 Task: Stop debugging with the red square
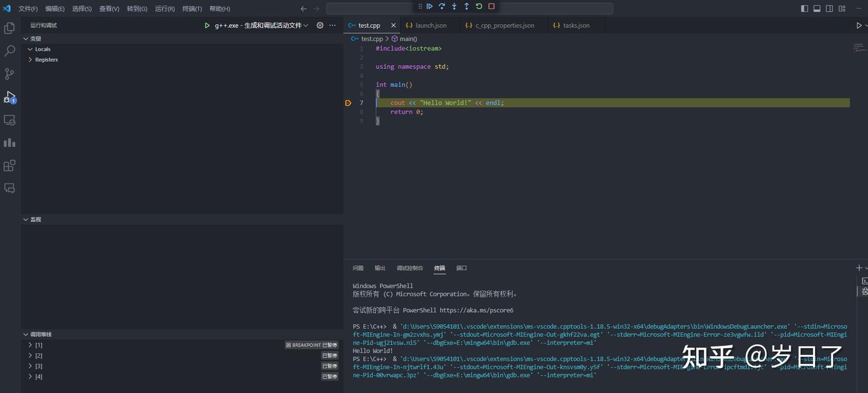tap(491, 6)
